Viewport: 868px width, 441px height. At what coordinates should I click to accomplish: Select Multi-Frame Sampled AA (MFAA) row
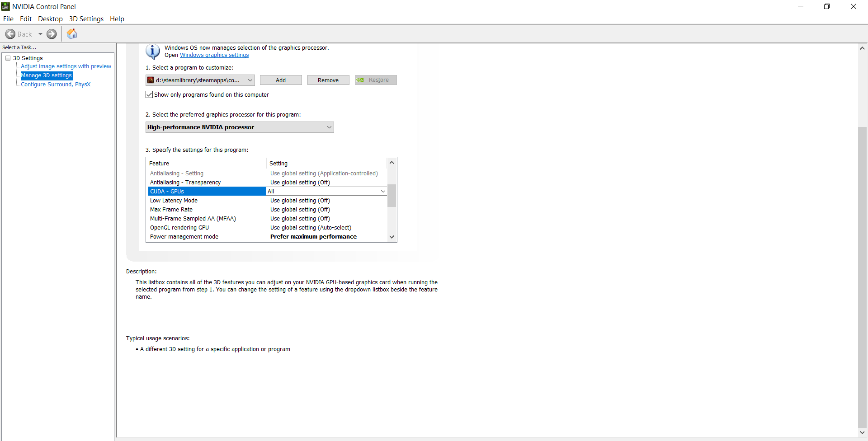tap(268, 219)
